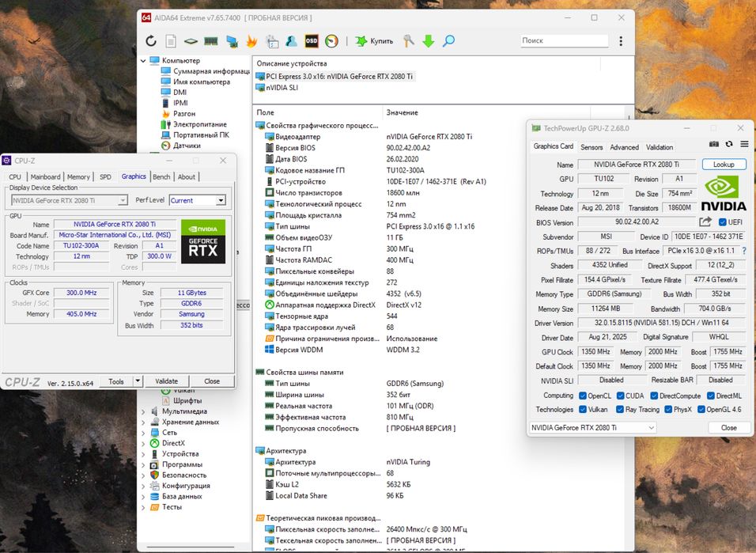Take GPU-Z screenshot with camera icon
This screenshot has width=756, height=553.
[x=714, y=144]
